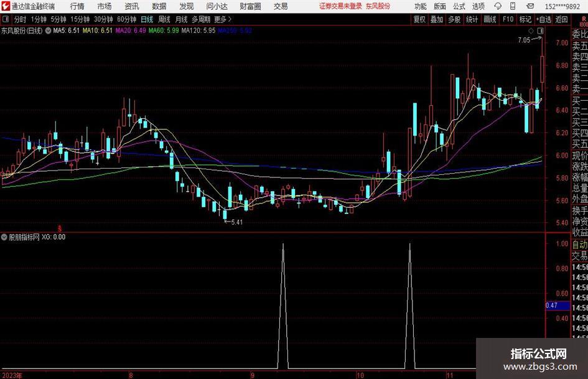Click the 现价 label in right panel
Screen dimensions: 588x379
pyautogui.click(x=580, y=156)
